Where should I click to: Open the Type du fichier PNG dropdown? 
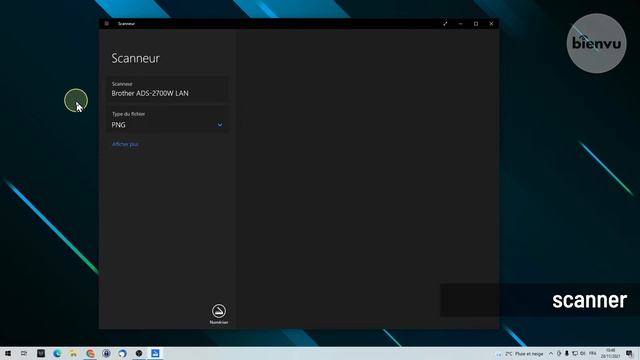(x=167, y=120)
